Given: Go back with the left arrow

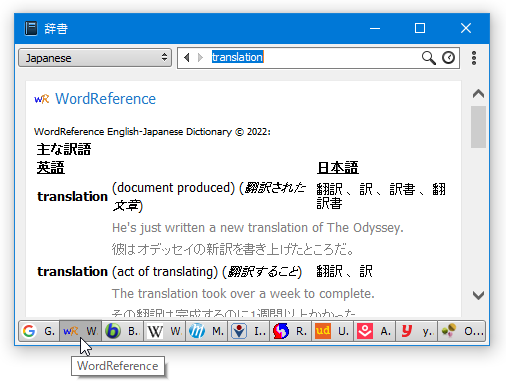Looking at the screenshot, I should coord(187,58).
